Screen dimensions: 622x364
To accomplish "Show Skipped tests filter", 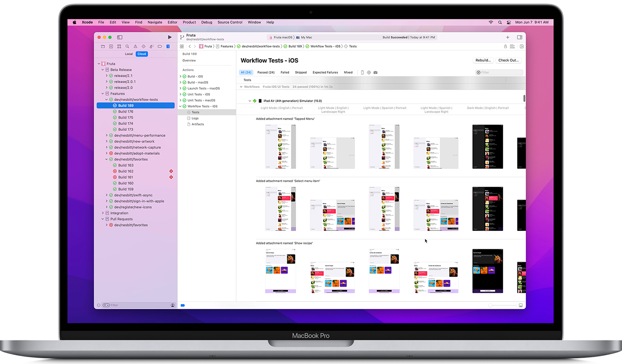I will click(x=301, y=72).
